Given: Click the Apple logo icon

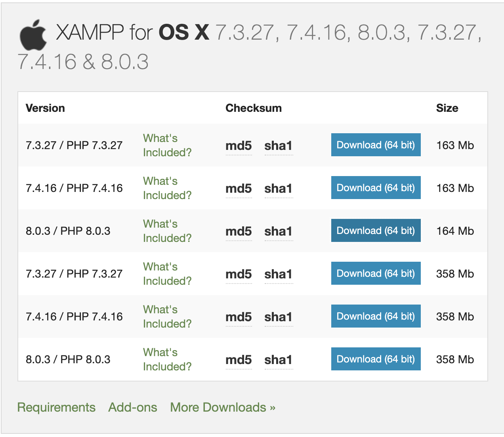Looking at the screenshot, I should [x=33, y=34].
